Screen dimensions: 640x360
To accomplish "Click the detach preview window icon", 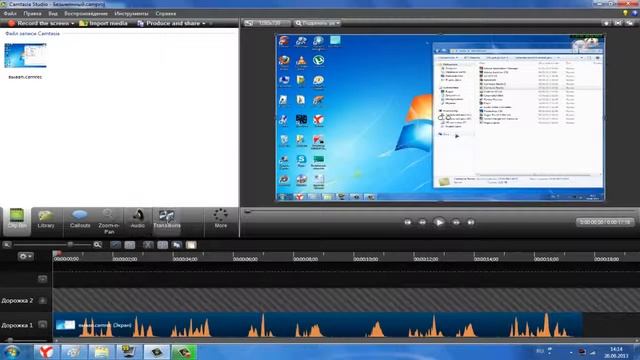I will tap(629, 23).
